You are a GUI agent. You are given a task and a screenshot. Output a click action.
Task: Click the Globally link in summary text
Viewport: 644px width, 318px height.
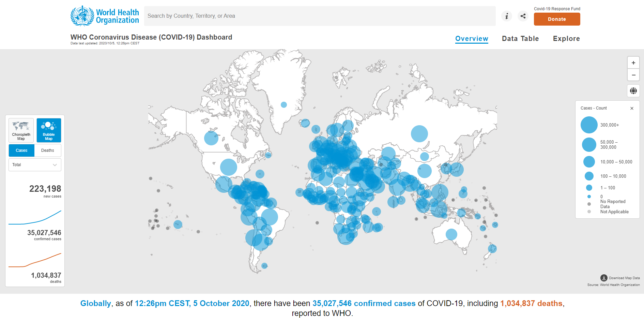[95, 303]
